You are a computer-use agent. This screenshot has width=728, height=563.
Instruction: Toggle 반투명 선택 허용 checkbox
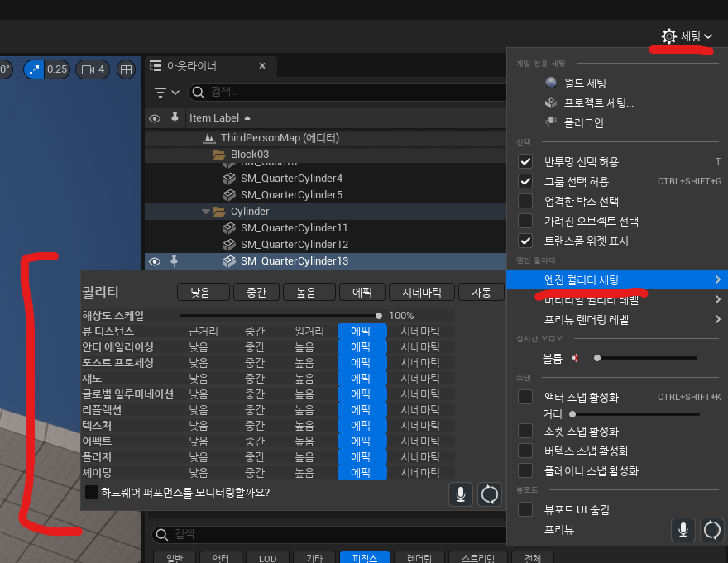[525, 161]
